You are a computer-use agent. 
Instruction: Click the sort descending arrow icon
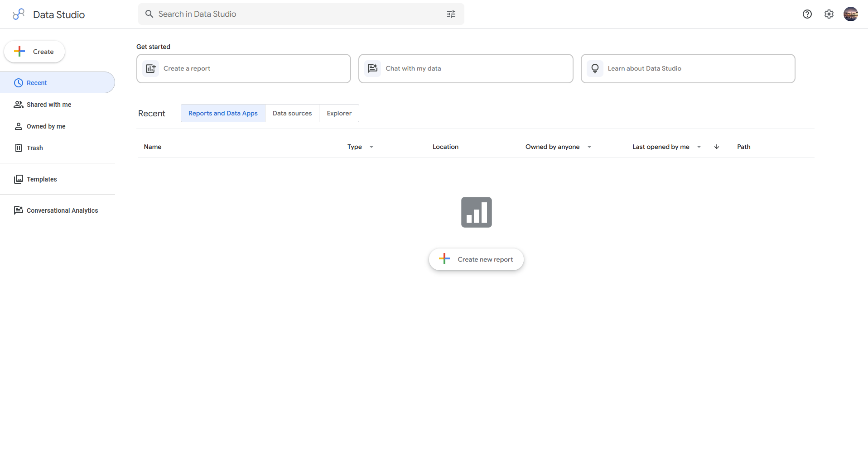coord(717,147)
